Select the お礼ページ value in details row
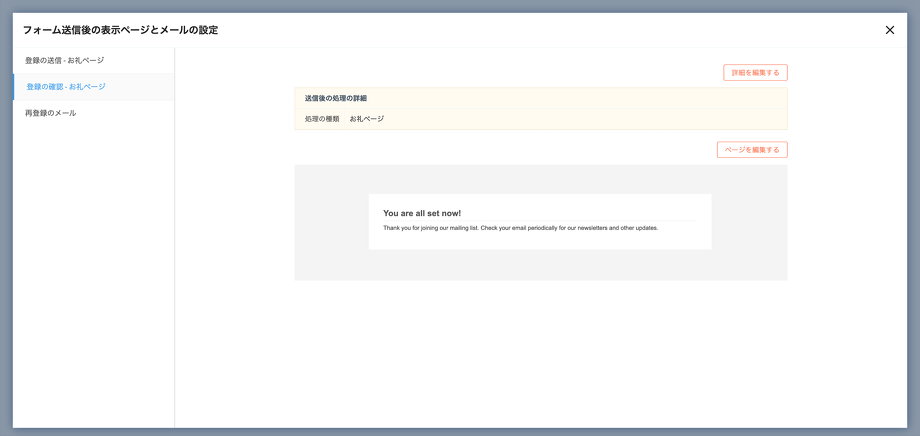The width and height of the screenshot is (920, 436). point(367,119)
